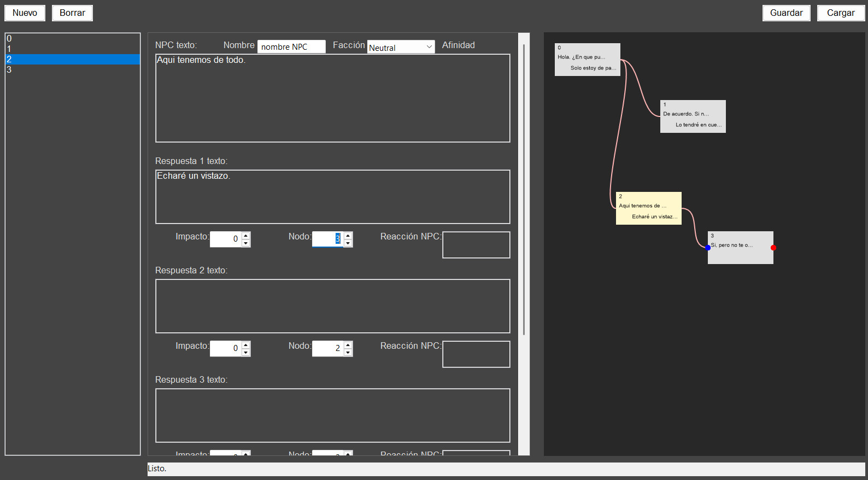Click the Nuevo button

point(25,13)
